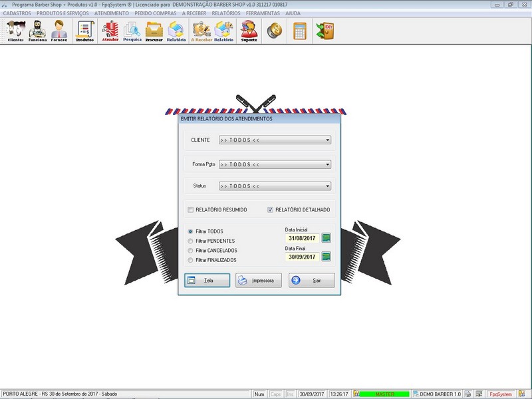Open the A Receber money icon
This screenshot has width=532, height=399.
201,31
